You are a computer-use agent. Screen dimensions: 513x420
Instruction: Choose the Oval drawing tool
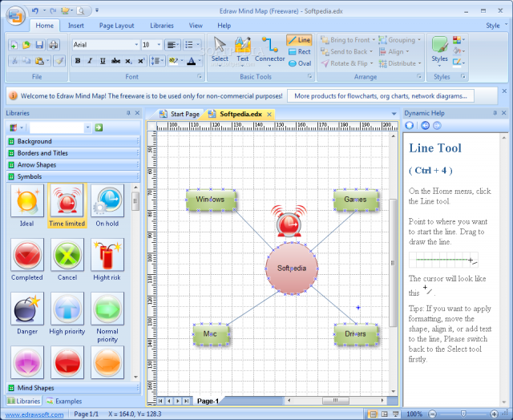coord(300,63)
